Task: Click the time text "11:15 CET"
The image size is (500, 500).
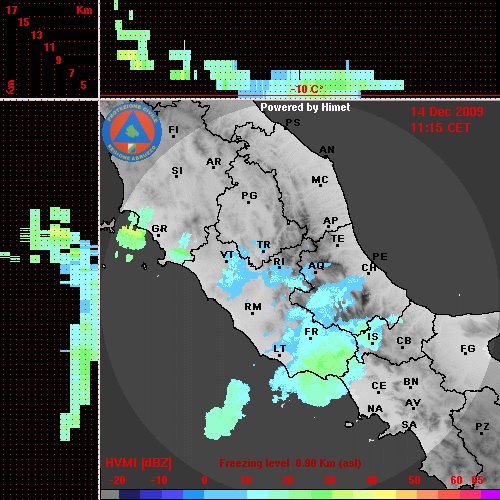Action: coord(440,128)
